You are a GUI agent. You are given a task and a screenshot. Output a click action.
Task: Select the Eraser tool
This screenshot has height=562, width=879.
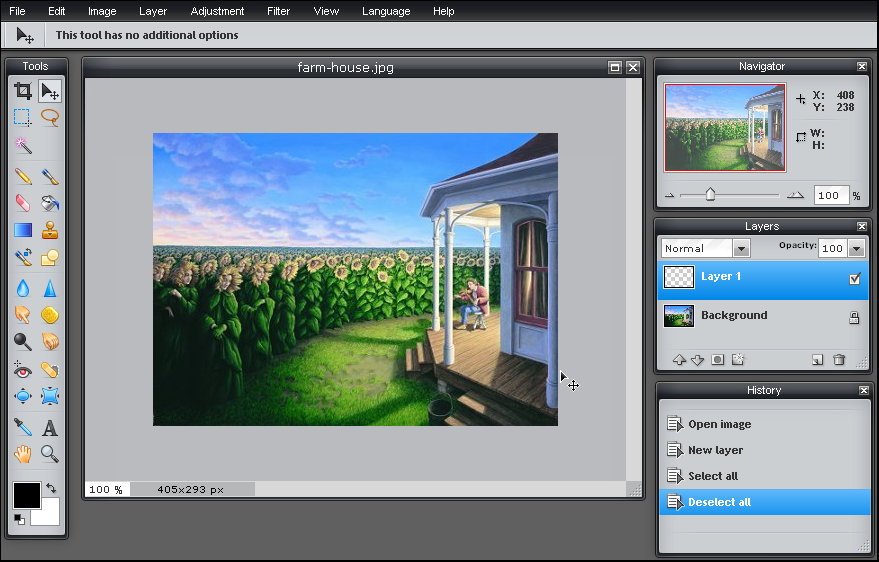tap(23, 203)
